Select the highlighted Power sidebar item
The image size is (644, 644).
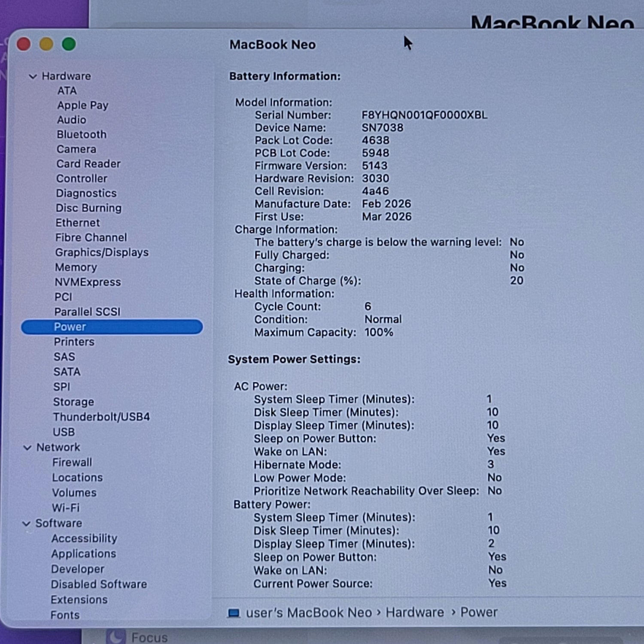click(112, 327)
